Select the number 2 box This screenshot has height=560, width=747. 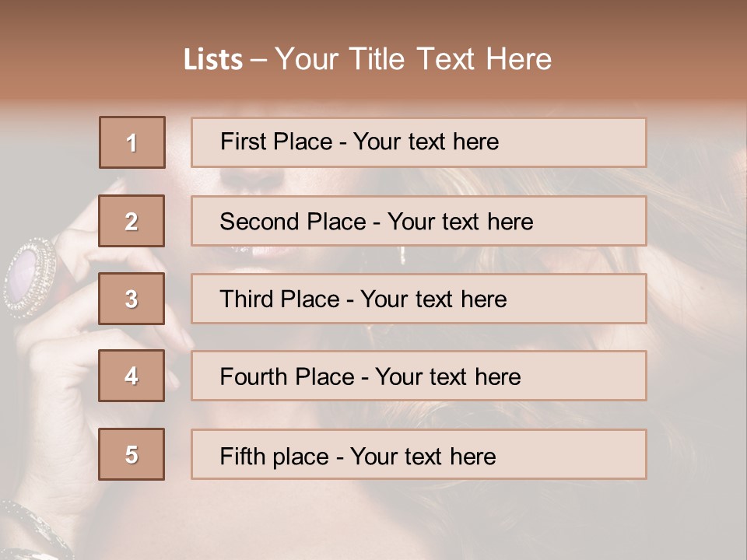pyautogui.click(x=132, y=221)
